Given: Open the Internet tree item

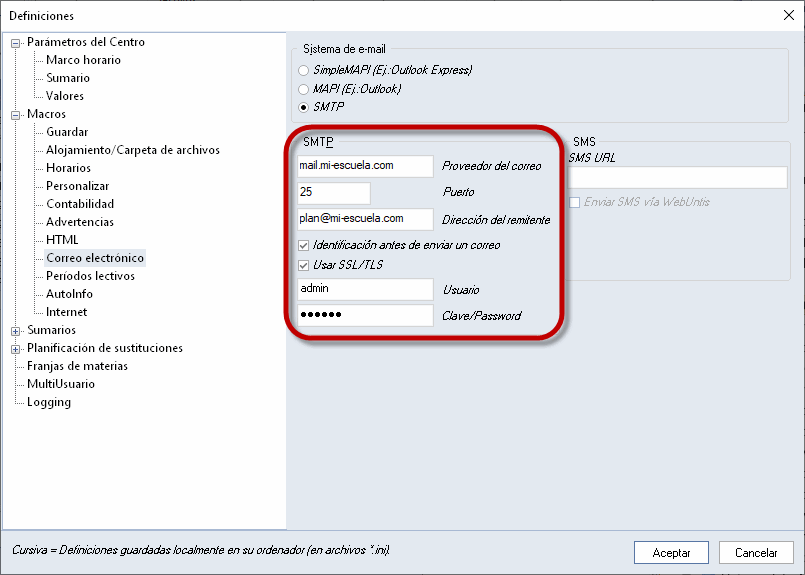Looking at the screenshot, I should pyautogui.click(x=66, y=312).
